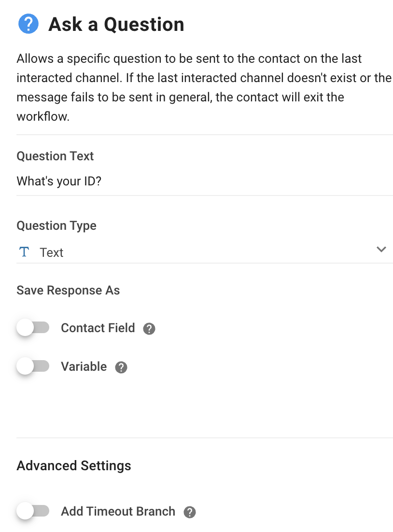Turn on the Add Timeout Branch switch
Viewport: 393px width, 532px height.
pos(33,511)
